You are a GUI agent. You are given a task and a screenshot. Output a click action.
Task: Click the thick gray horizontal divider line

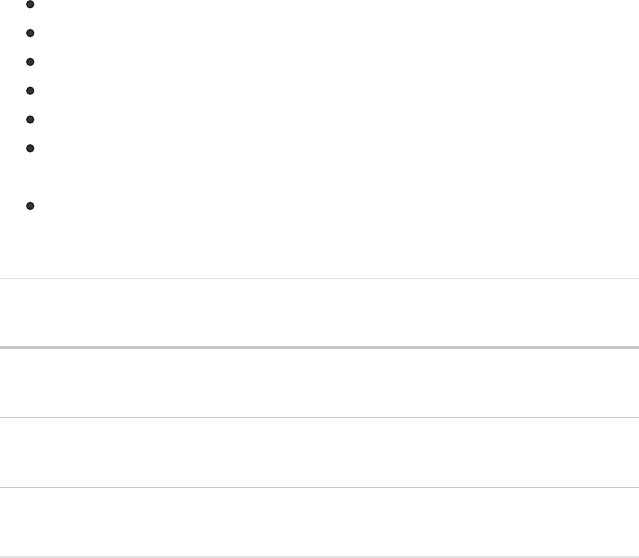click(x=320, y=347)
